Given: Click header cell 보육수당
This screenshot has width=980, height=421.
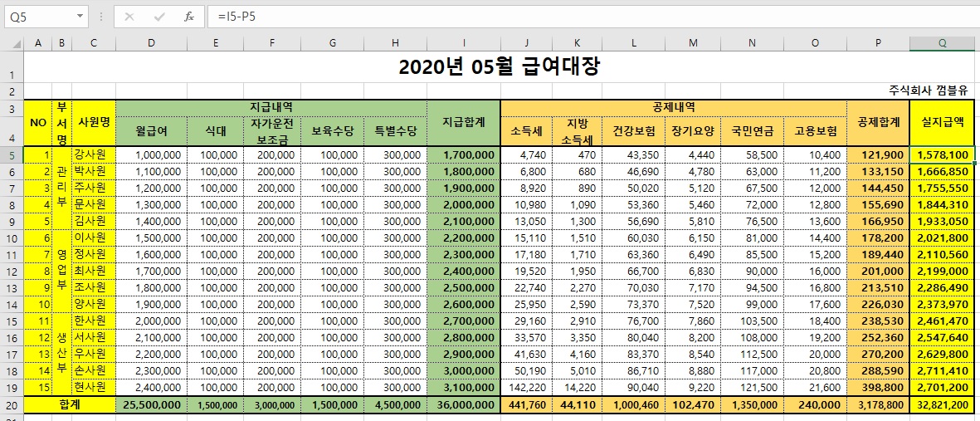Looking at the screenshot, I should pos(333,131).
